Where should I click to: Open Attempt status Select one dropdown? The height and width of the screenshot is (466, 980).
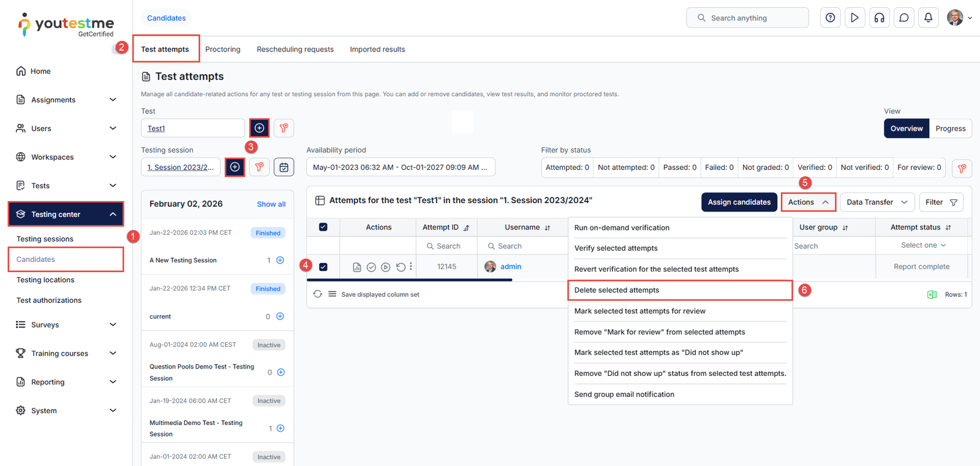(x=923, y=245)
